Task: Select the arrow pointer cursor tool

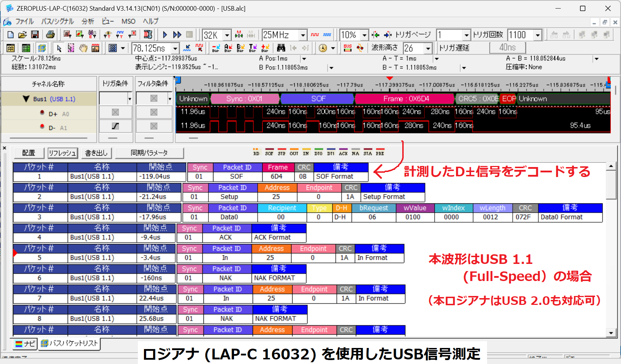Action: click(x=59, y=48)
